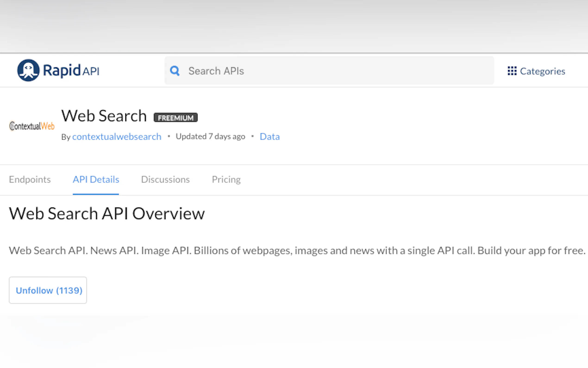Switch to the Endpoints tab
The image size is (588, 368).
[30, 180]
